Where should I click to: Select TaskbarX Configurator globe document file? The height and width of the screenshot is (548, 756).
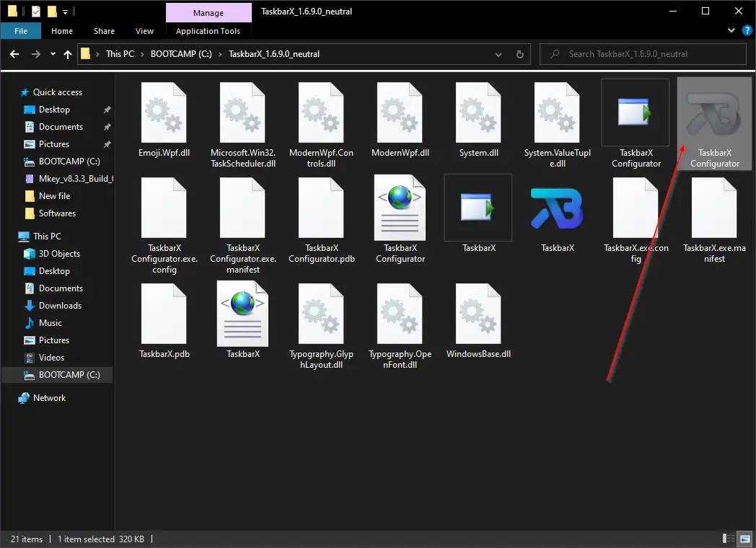click(400, 219)
